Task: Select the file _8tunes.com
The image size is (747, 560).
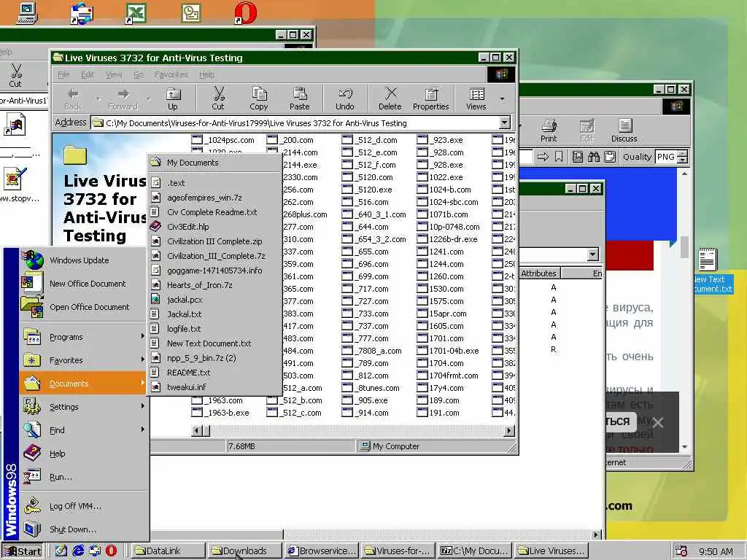Action: point(371,388)
